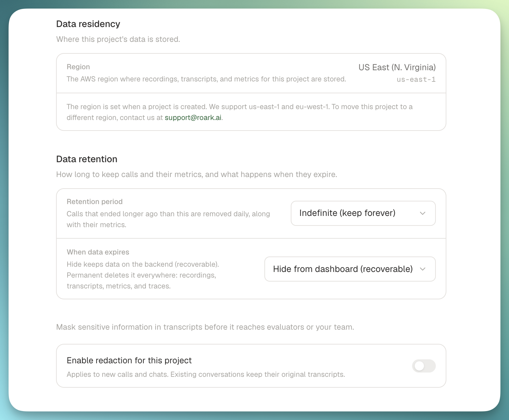Screen dimensions: 509x420
Task: Click the Region label
Action: coord(78,67)
